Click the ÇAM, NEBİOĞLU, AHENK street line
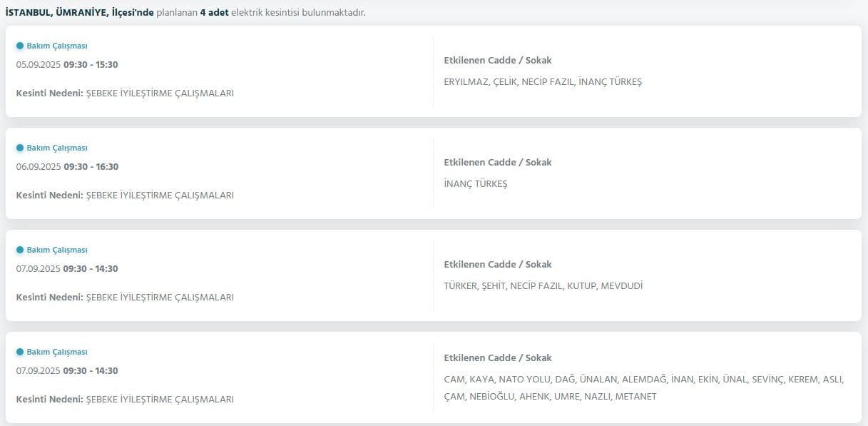Image resolution: width=868 pixels, height=426 pixels. coord(550,396)
